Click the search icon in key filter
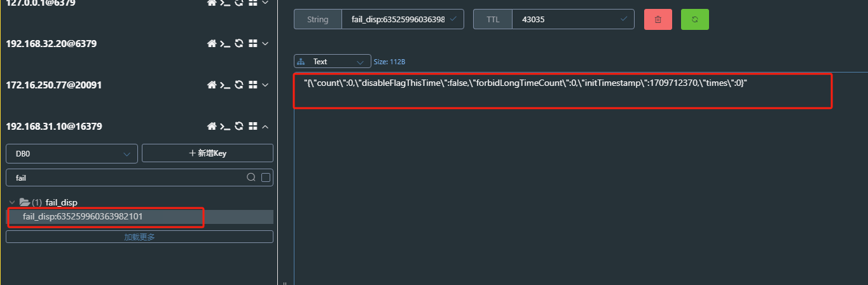 tap(251, 177)
